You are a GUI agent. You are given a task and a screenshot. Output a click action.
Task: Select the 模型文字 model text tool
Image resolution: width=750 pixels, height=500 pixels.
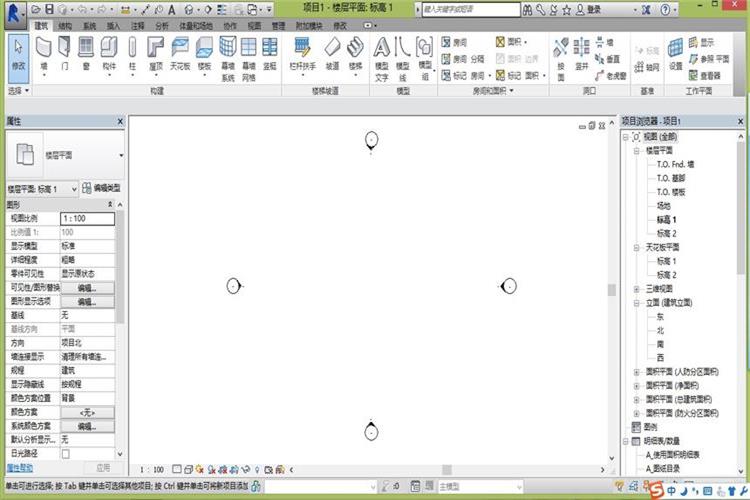coord(382,59)
